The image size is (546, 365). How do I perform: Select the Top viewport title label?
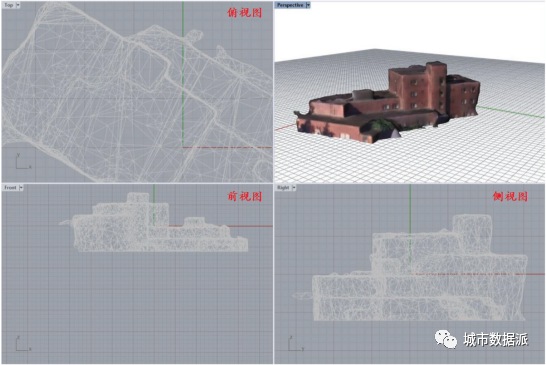[9, 5]
